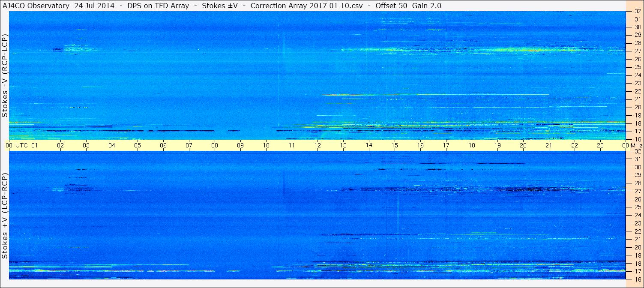Viewport: 644px width, 288px height.
Task: Click the 19 MHz tick in Stokes +V panel
Action: 637,255
